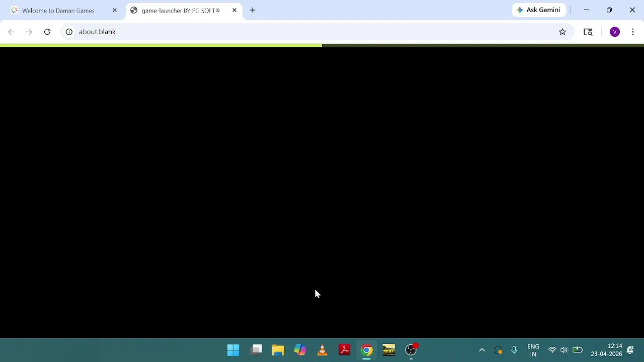Open the yellow car thumbnail taskbar app
This screenshot has width=644, height=362.
tap(389, 350)
